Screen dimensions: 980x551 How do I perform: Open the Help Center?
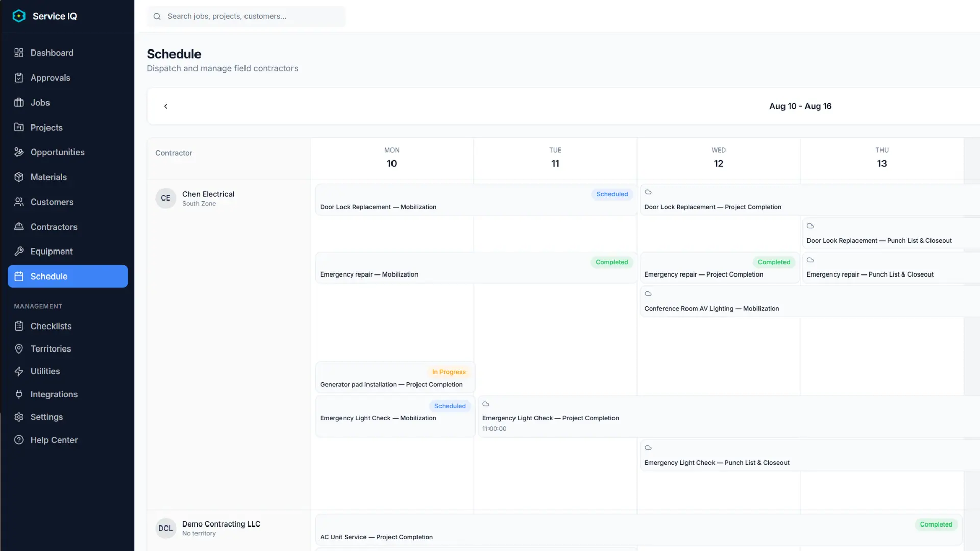[67, 440]
